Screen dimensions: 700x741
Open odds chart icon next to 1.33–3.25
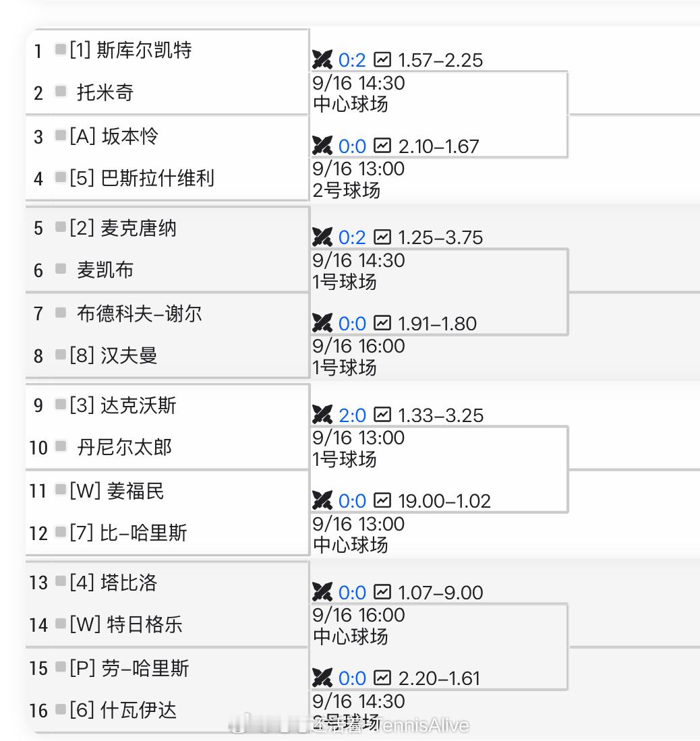[382, 415]
